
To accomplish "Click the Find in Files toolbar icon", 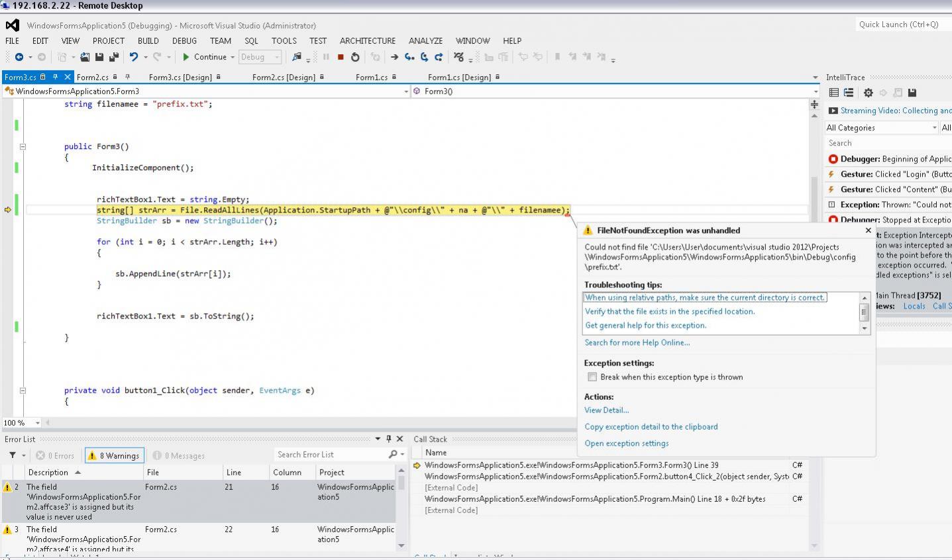I will click(x=297, y=57).
